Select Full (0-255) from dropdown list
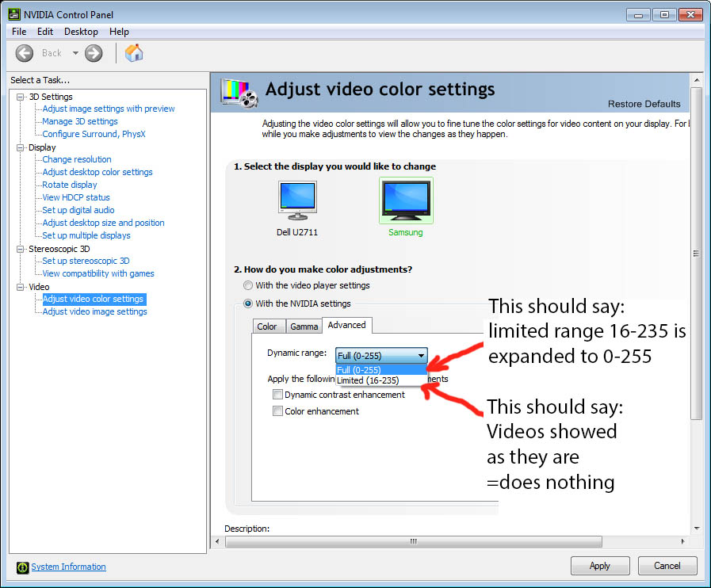This screenshot has width=711, height=588. pos(381,370)
